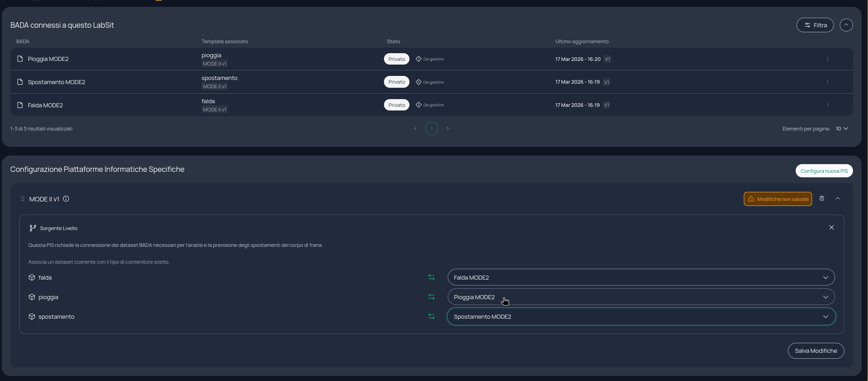Open three-dot menu for Falda MODE2 row
Screen dimensions: 868x381
click(828, 105)
